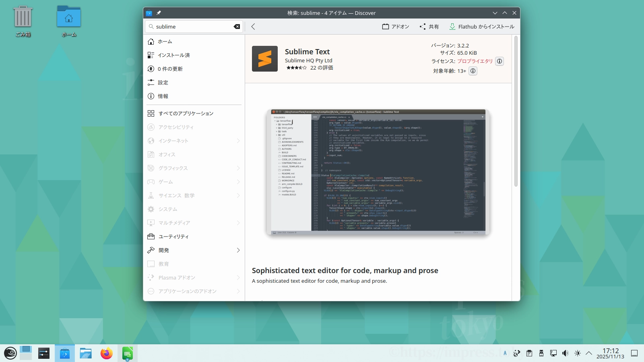
Task: Open the 情報 about page
Action: click(x=194, y=96)
